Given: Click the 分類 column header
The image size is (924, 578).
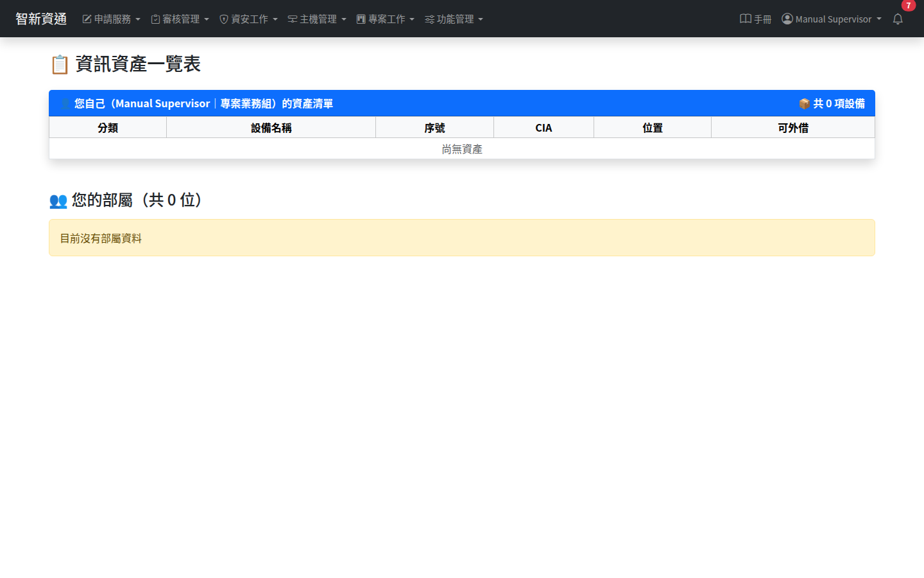Looking at the screenshot, I should click(x=108, y=128).
